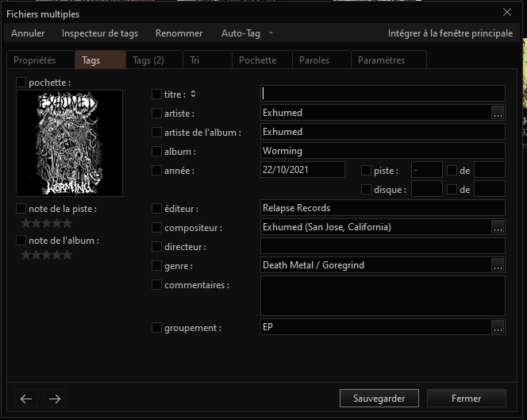Click the titre up-down swap arrows icon
The width and height of the screenshot is (527, 420).
[x=193, y=94]
